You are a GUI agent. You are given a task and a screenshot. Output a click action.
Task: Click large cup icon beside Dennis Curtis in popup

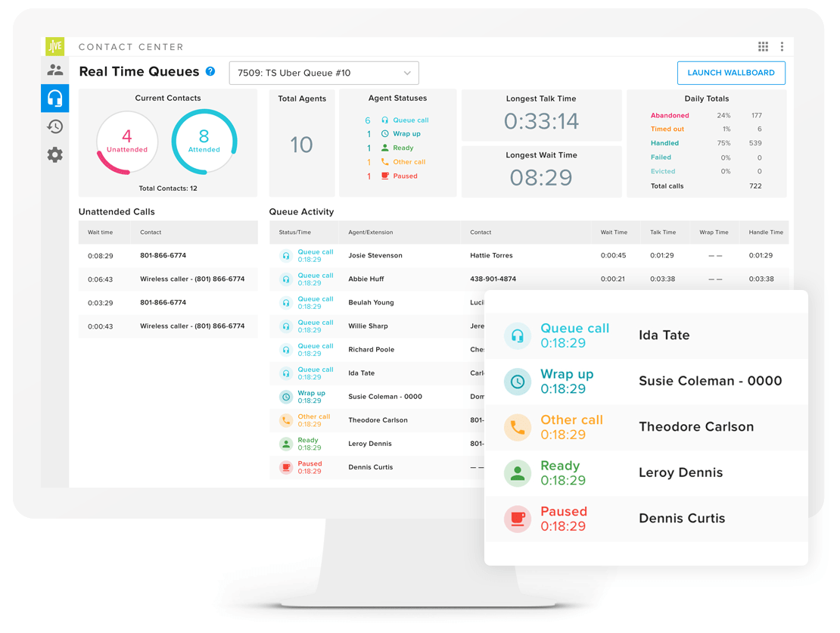tap(518, 519)
